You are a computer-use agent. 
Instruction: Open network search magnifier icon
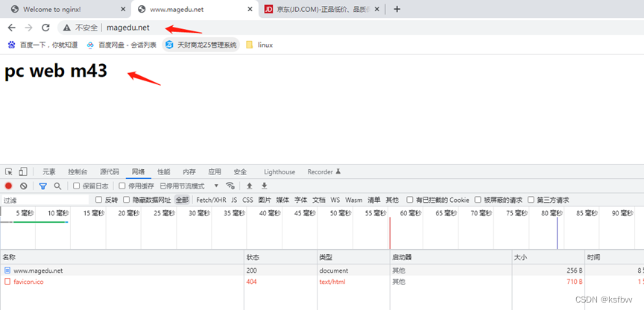pos(57,186)
